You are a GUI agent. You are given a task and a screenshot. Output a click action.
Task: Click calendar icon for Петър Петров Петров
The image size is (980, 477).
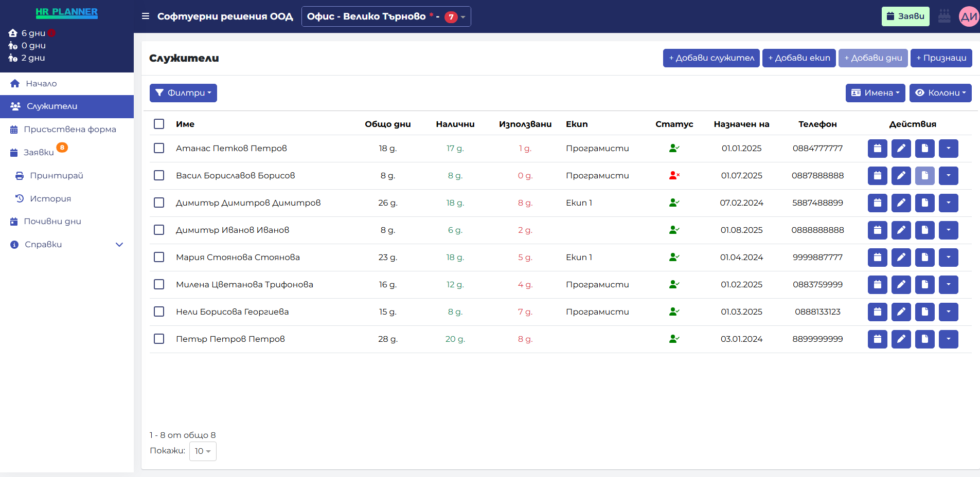pyautogui.click(x=877, y=339)
